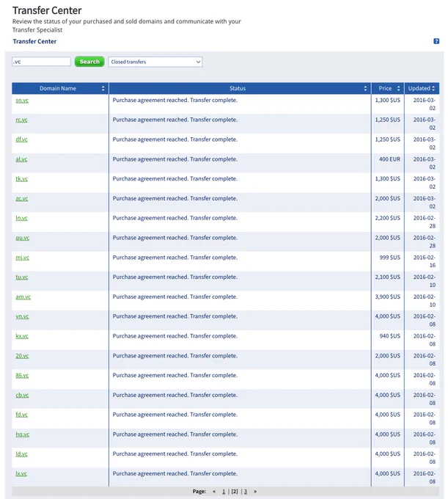The height and width of the screenshot is (499, 448).
Task: Open the zc.vc domain link
Action: [x=21, y=199]
